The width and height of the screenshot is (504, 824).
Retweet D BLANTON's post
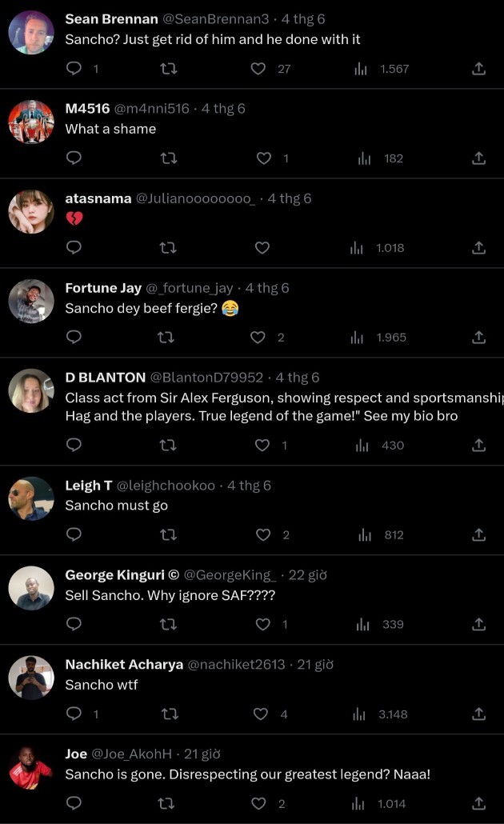coord(168,445)
